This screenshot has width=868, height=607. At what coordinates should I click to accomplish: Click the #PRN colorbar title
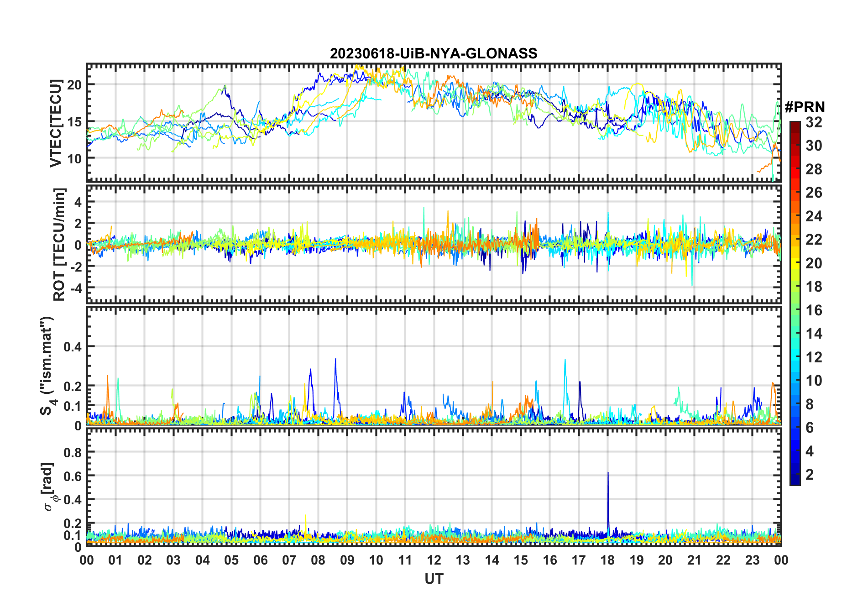805,107
